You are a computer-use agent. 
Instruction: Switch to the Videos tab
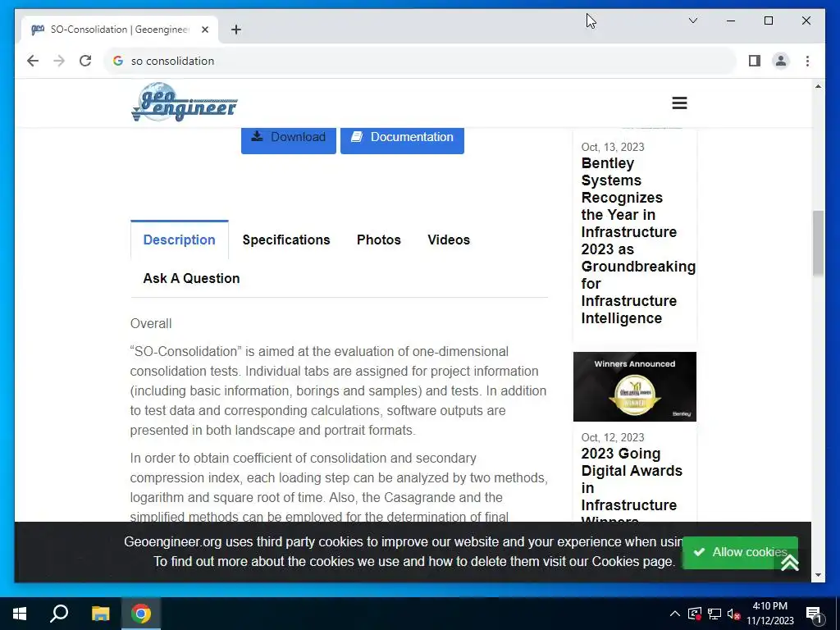[449, 240]
